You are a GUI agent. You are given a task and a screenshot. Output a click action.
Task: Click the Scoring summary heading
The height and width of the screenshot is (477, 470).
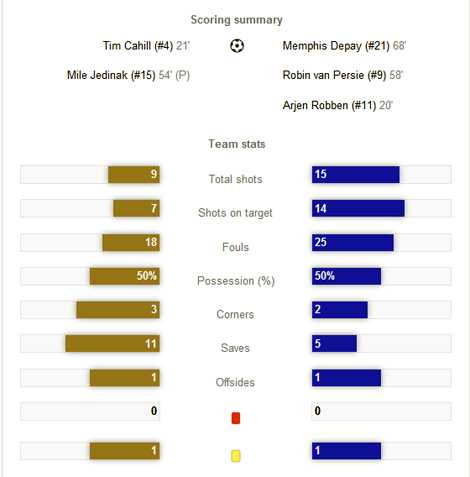236,20
